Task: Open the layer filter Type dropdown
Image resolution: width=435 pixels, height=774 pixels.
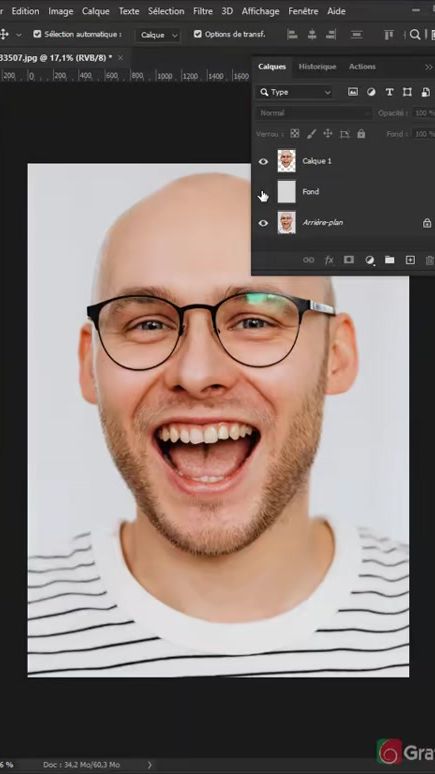Action: [295, 92]
